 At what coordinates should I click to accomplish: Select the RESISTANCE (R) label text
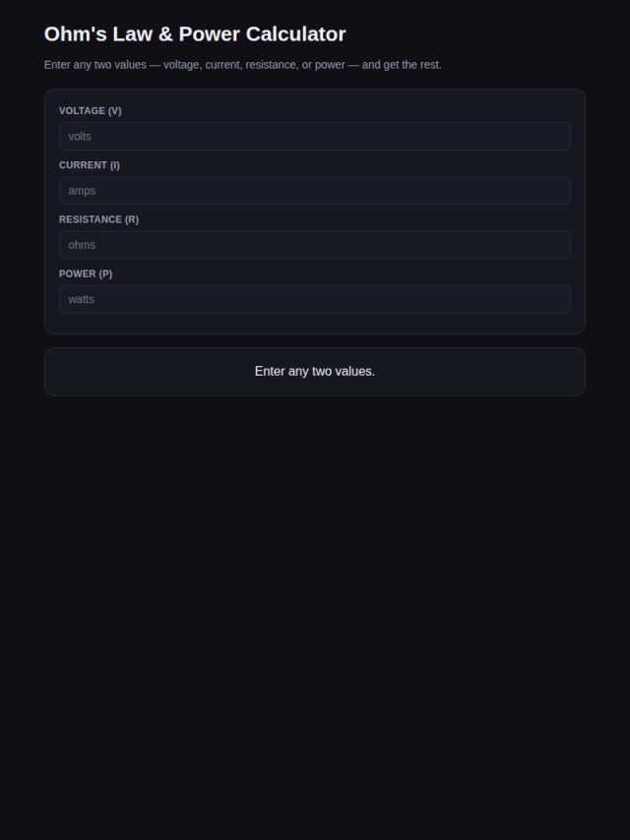click(98, 219)
